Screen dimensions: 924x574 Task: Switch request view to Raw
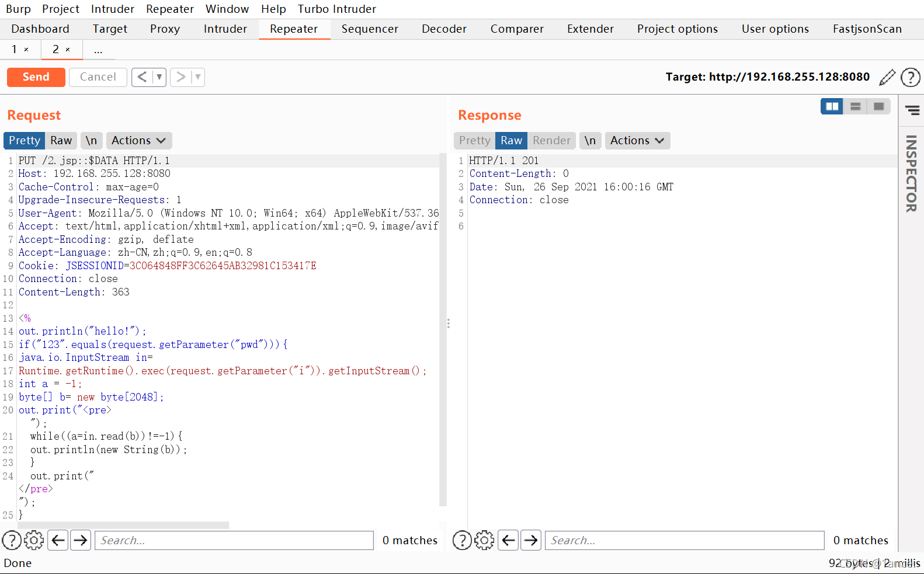(x=61, y=141)
